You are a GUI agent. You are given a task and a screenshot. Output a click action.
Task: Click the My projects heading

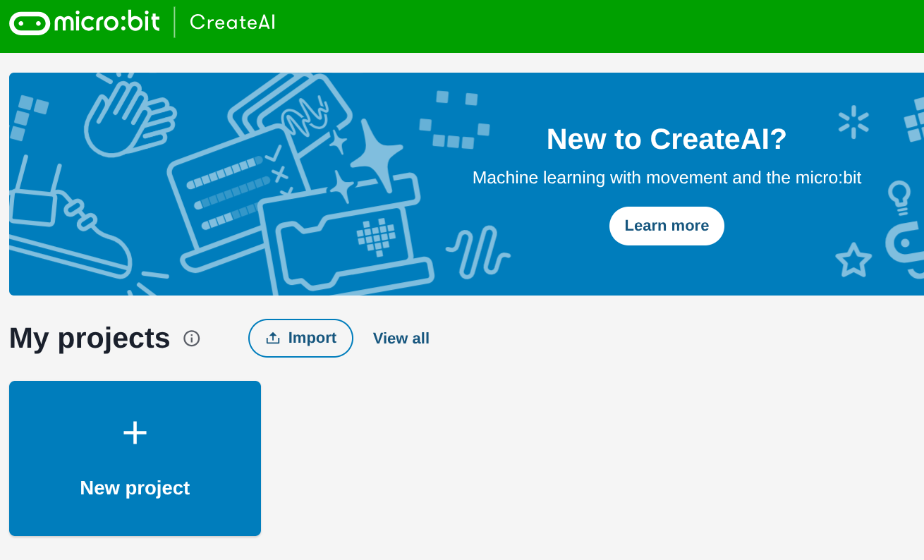point(90,339)
